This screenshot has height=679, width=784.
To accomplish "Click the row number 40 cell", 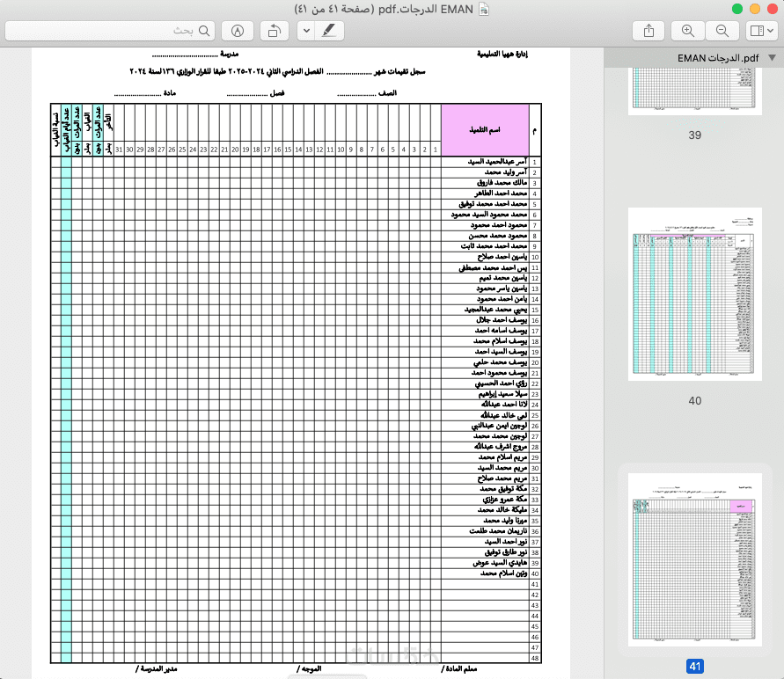I will coord(535,574).
